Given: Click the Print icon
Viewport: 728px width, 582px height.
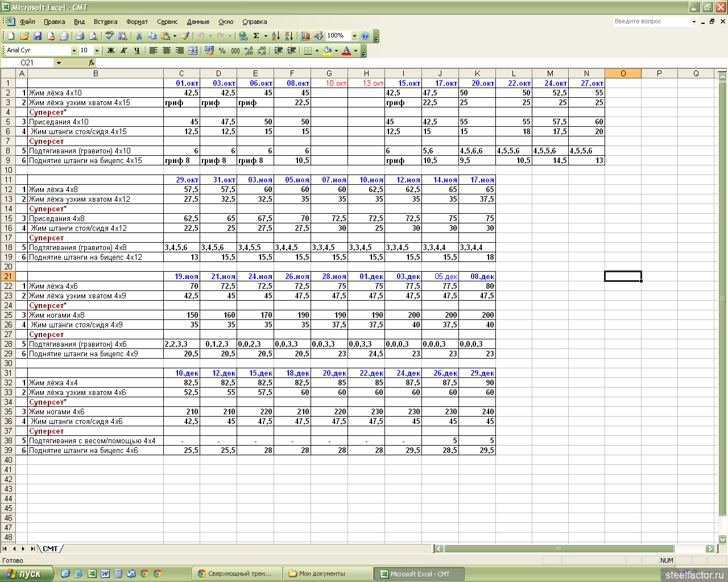Looking at the screenshot, I should [x=80, y=36].
